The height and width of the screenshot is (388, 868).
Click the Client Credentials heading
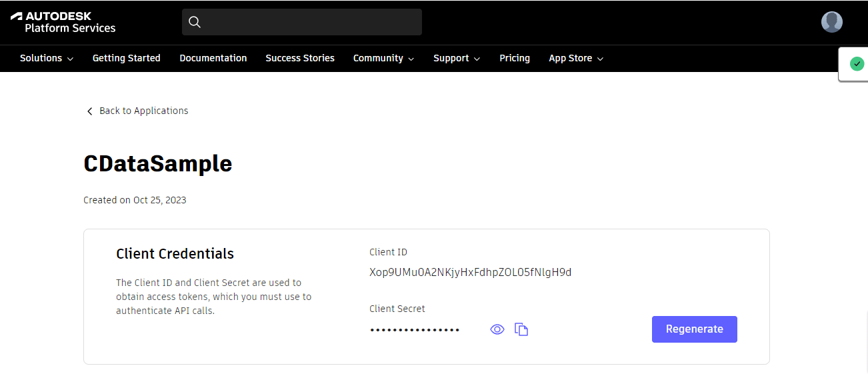click(175, 254)
